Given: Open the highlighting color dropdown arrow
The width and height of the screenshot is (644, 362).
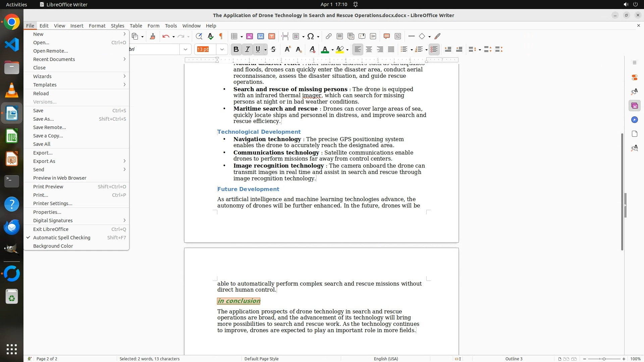Looking at the screenshot, I should click(347, 50).
